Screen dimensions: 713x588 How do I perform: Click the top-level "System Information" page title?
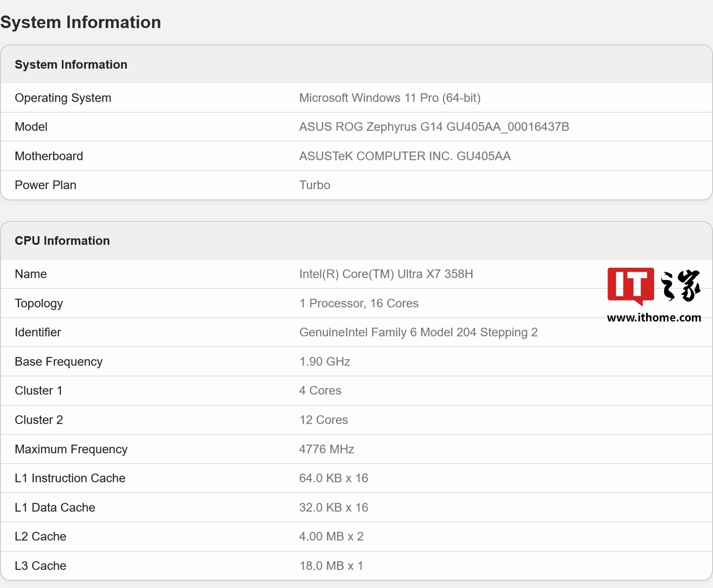81,22
